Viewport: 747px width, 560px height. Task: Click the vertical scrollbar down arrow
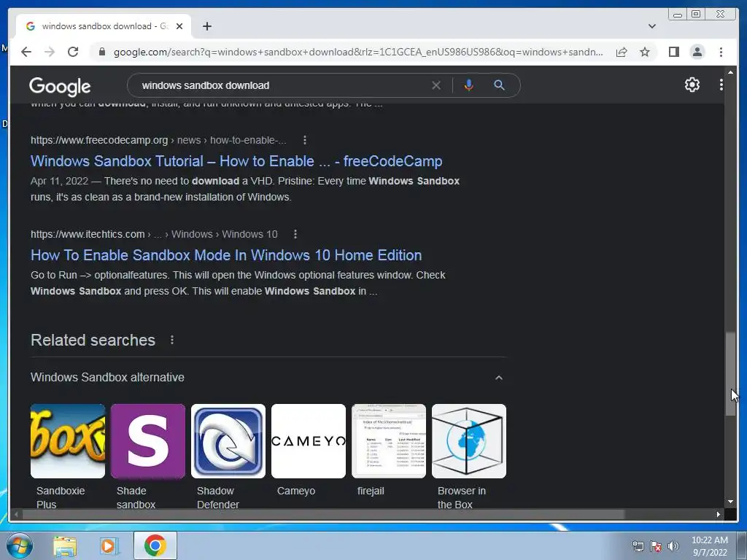[x=729, y=502]
